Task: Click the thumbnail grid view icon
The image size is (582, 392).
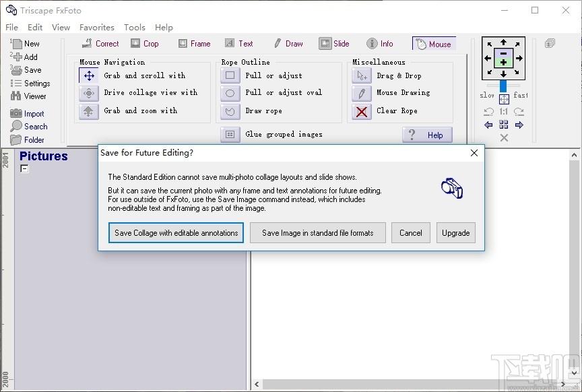Action: [x=504, y=125]
